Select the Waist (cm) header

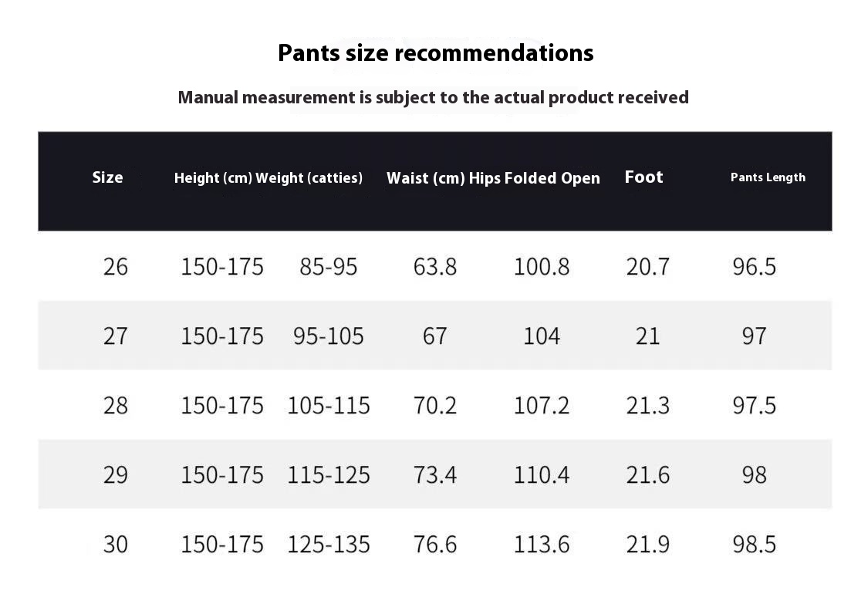click(426, 177)
